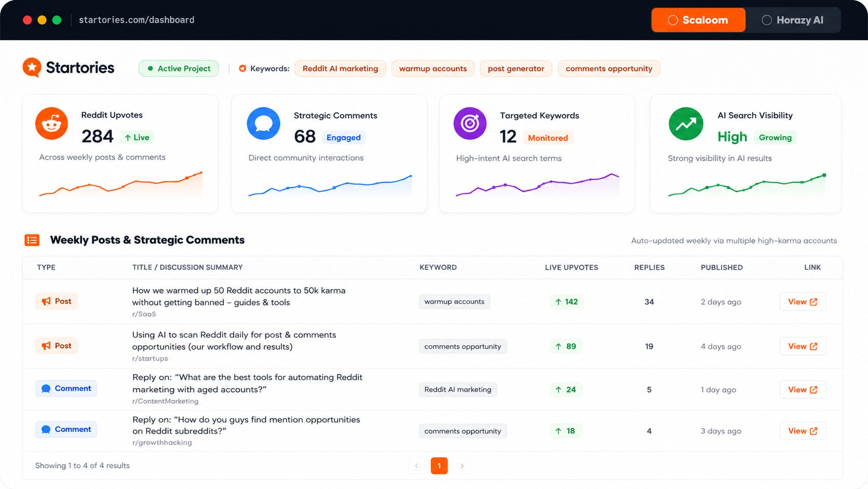The height and width of the screenshot is (489, 868).
Task: Open View link for the Reddit AI marketing comment
Action: [803, 390]
